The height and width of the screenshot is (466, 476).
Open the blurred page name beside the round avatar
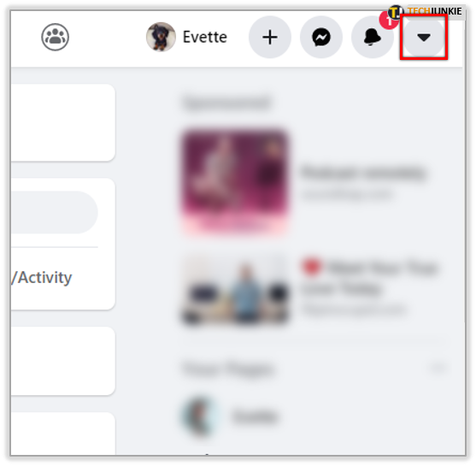[x=255, y=416]
